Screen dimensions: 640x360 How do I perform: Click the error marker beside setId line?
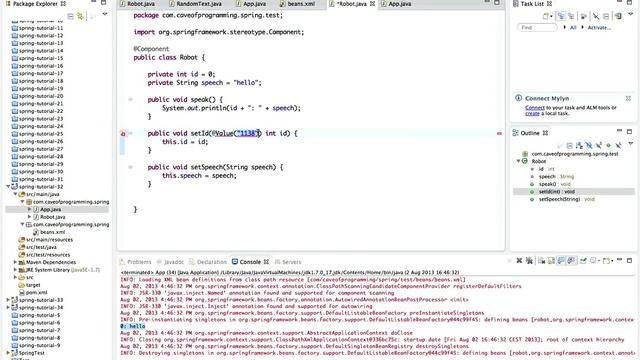point(123,134)
